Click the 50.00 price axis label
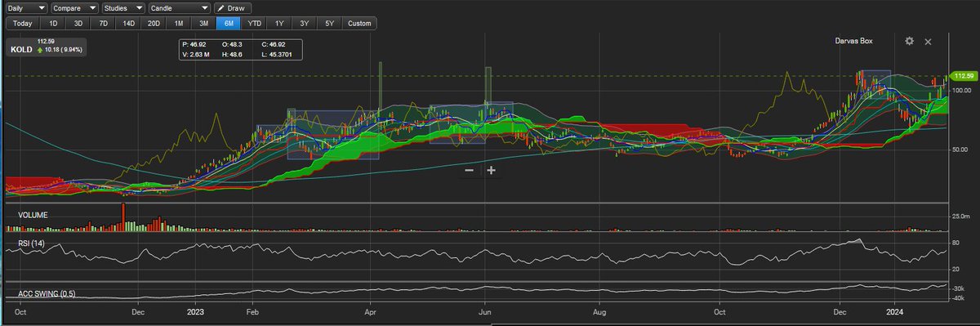980x326 pixels. pyautogui.click(x=961, y=149)
